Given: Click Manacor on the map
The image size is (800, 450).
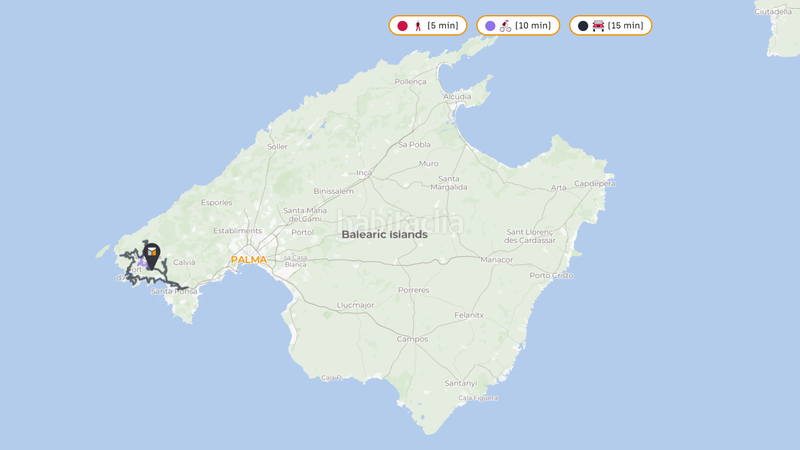Looking at the screenshot, I should coord(496,259).
